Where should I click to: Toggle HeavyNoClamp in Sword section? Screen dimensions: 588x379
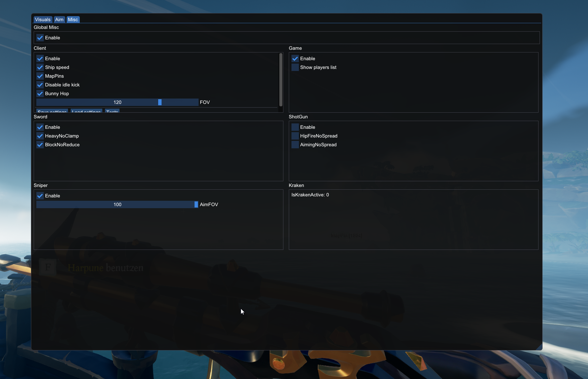(40, 136)
